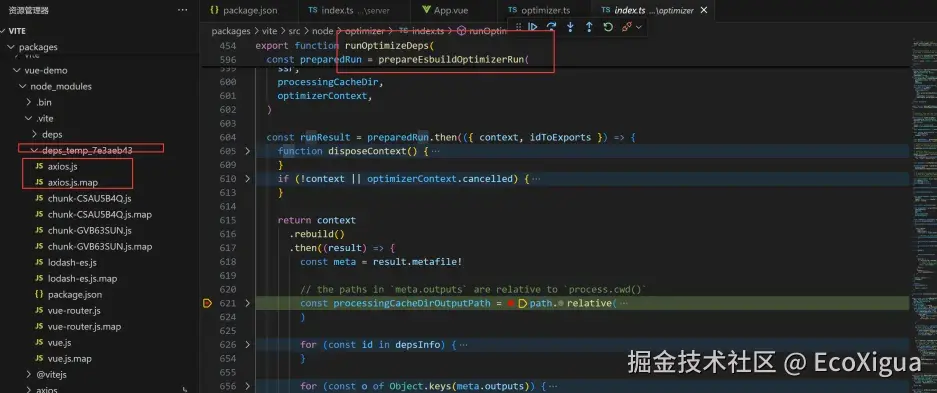Step over using debug toolbar icon

[552, 27]
